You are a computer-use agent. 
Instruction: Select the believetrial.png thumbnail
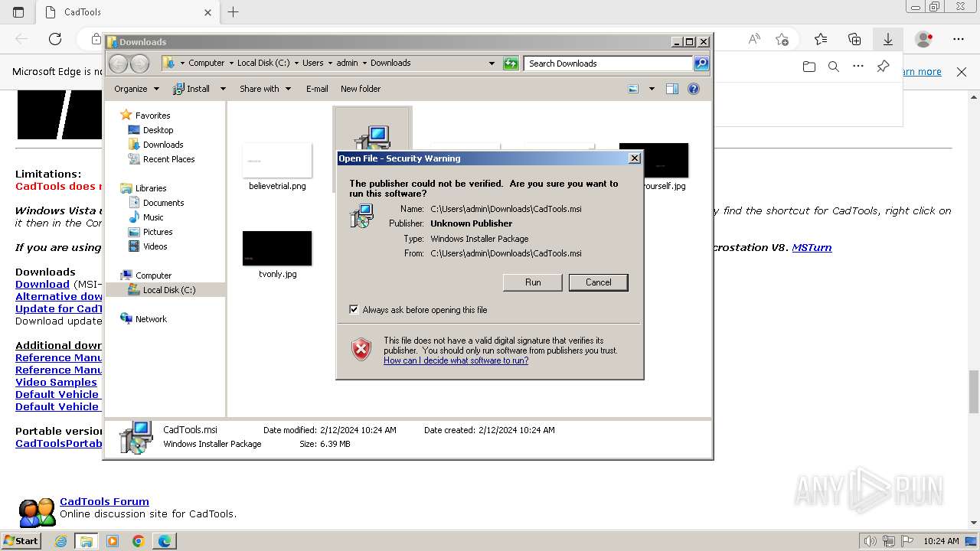[x=277, y=161]
